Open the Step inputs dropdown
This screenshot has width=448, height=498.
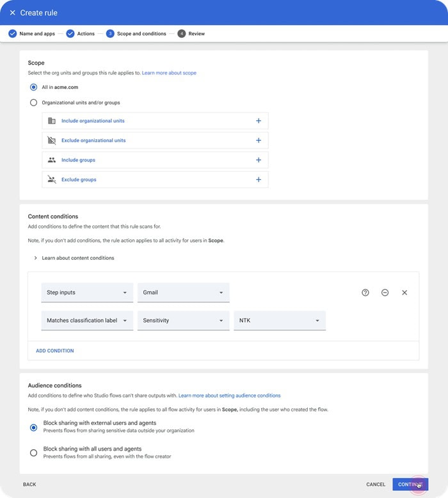point(87,293)
